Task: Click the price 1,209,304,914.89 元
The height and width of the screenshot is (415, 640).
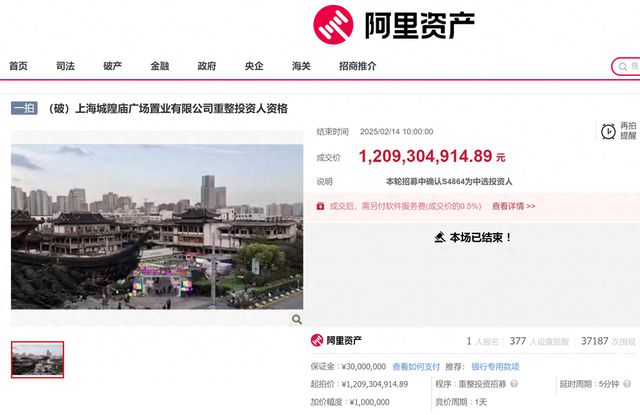Action: [432, 156]
